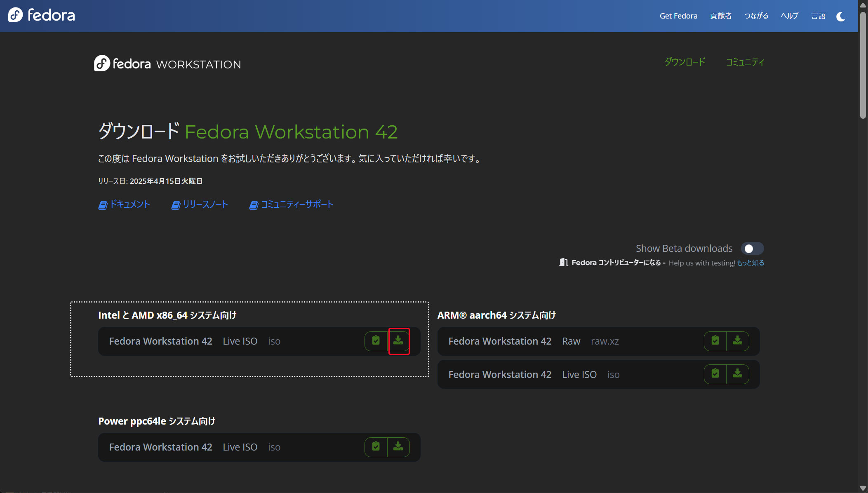The width and height of the screenshot is (868, 493).
Task: Download aarch64 Live ISO
Action: click(738, 374)
